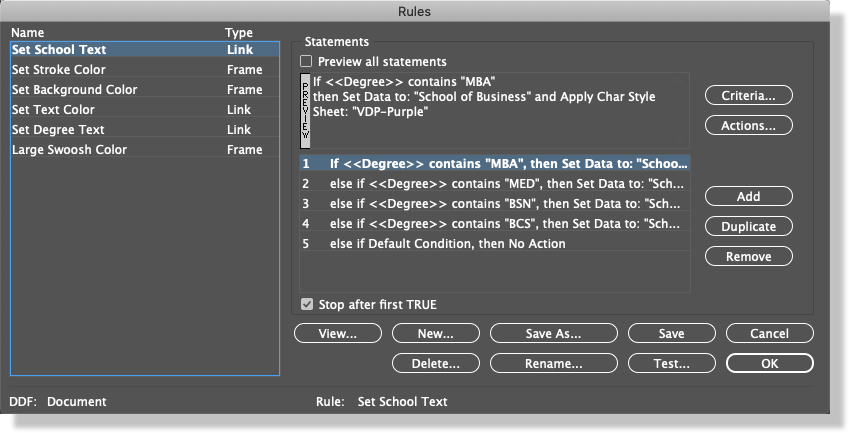Enable Preview all statements checkbox
The width and height of the screenshot is (849, 433).
307,62
